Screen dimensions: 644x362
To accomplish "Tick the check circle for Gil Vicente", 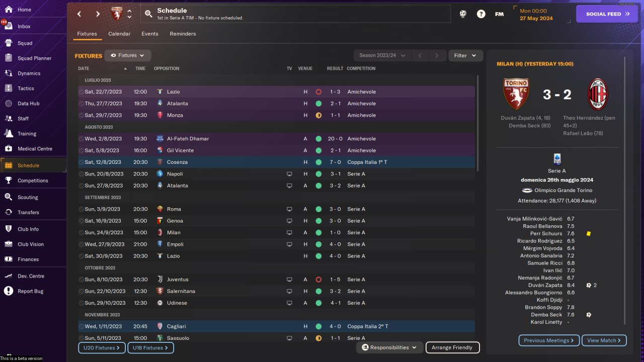I will coord(82,150).
